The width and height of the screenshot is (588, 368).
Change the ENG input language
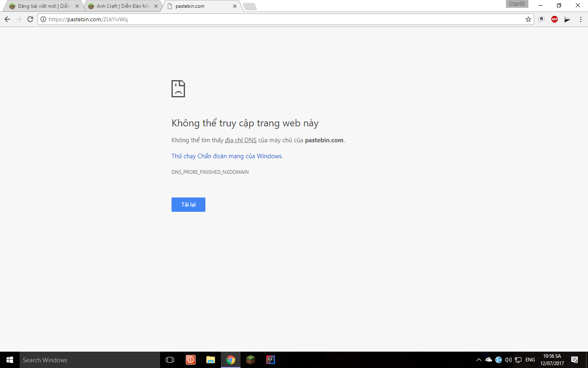point(530,360)
